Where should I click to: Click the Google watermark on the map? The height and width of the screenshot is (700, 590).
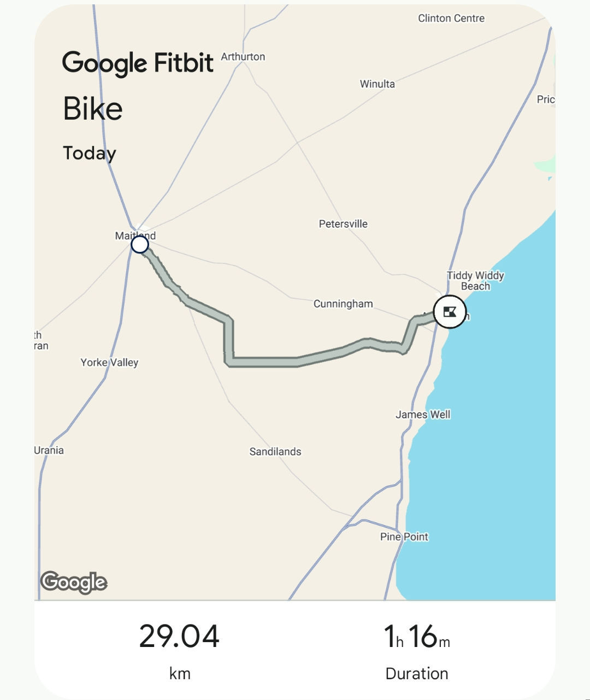74,582
